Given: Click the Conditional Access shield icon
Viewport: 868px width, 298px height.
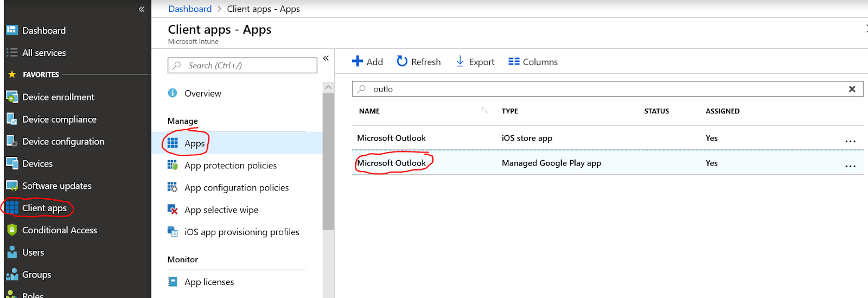Looking at the screenshot, I should click(x=12, y=230).
